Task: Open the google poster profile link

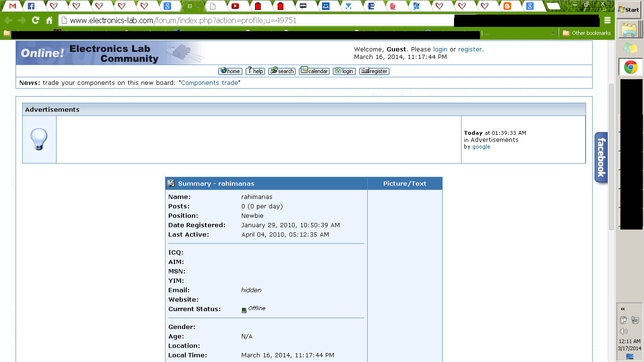Action: coord(481,147)
